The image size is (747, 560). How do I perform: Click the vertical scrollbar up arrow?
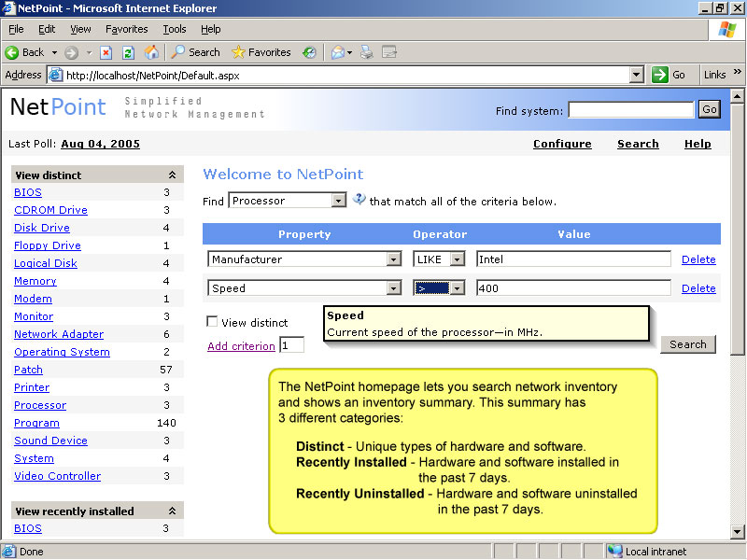pos(737,97)
